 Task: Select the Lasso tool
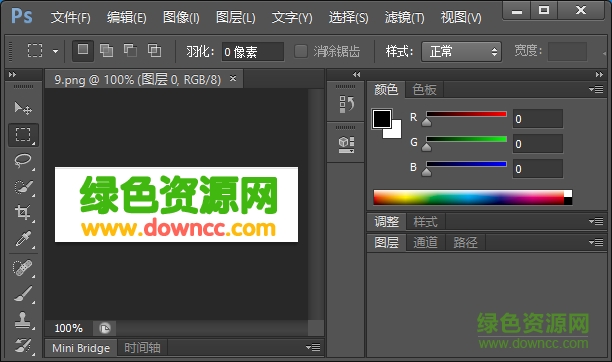23,160
